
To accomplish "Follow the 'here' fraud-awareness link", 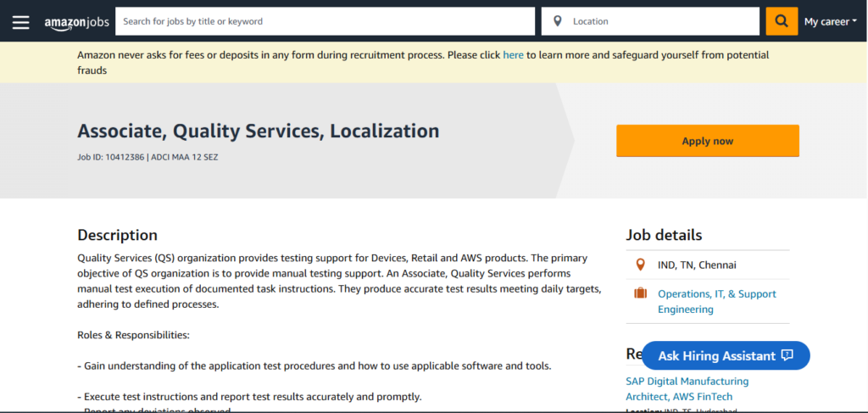I will click(513, 55).
